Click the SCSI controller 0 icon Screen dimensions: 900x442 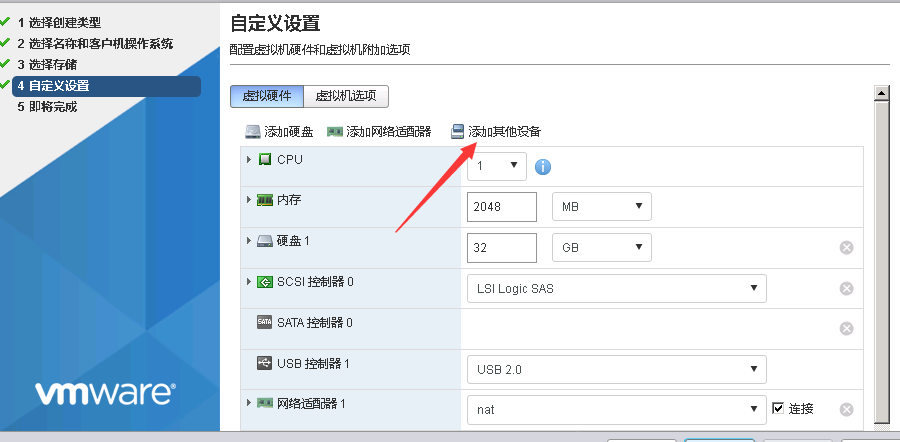(x=265, y=282)
